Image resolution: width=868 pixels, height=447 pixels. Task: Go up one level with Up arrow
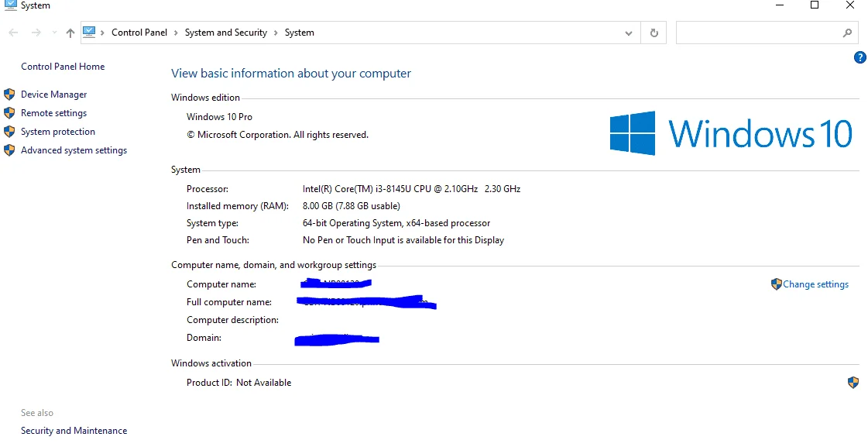pos(70,33)
